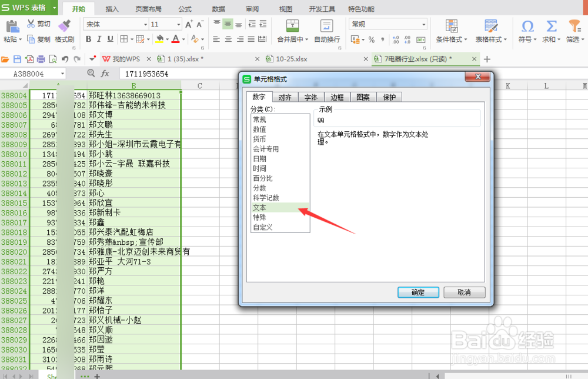Viewport: 588px width, 379px height.
Task: Open the 保护 tab in dialog
Action: coord(389,97)
